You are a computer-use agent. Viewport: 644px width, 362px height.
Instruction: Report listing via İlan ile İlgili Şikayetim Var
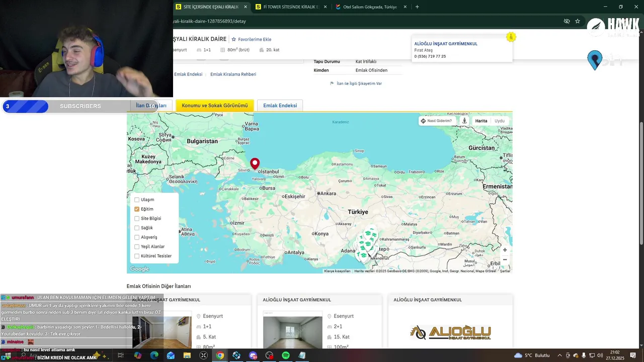coord(356,83)
